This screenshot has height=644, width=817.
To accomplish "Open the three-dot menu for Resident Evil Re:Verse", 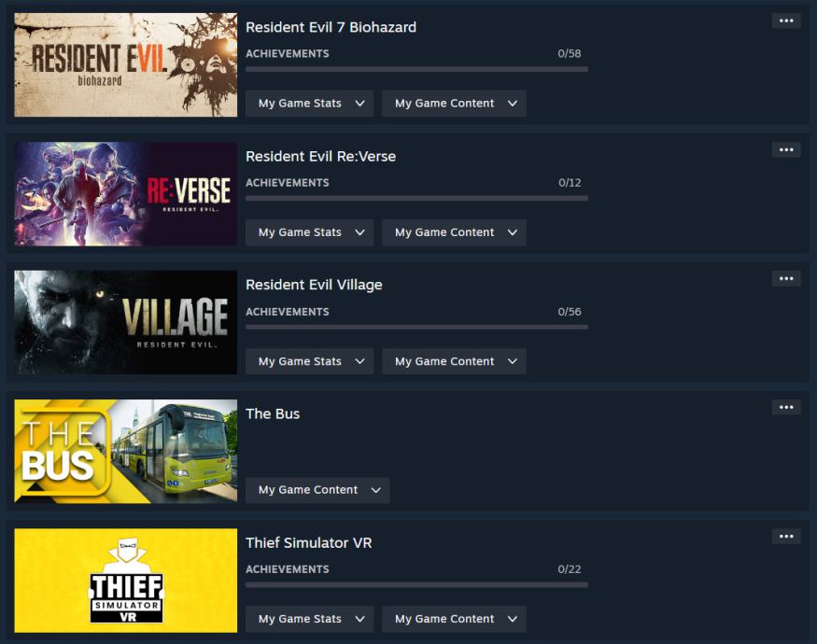I will tap(786, 150).
